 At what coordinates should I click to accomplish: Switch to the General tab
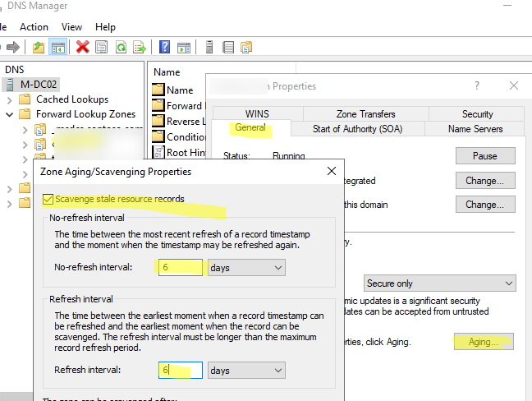250,128
